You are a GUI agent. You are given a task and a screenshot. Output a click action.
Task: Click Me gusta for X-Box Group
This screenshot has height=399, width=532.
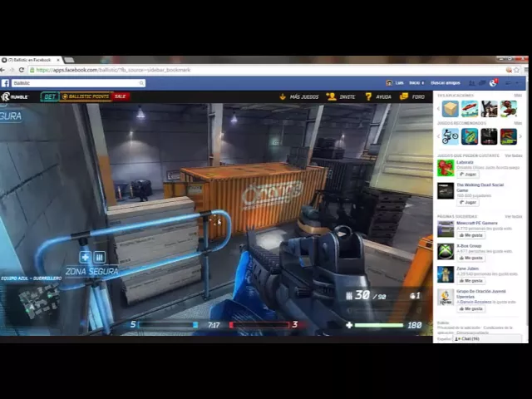[471, 258]
